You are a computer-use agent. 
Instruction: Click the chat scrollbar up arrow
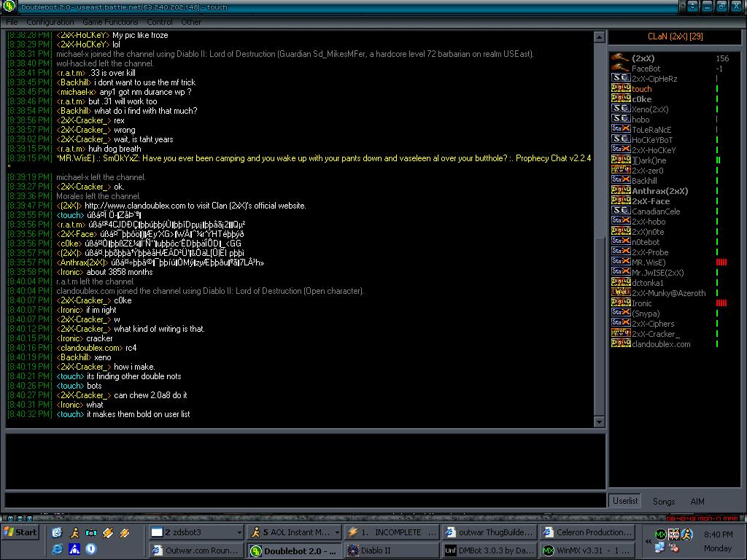(600, 36)
